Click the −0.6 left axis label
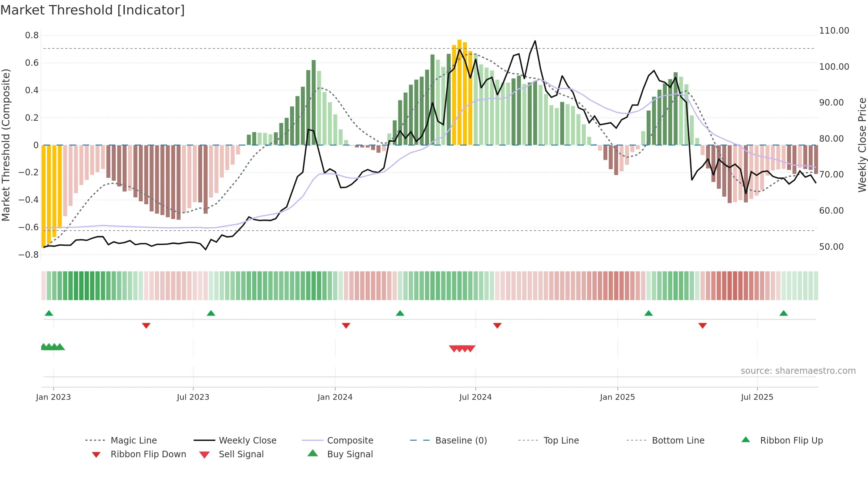868x488 pixels. [29, 227]
